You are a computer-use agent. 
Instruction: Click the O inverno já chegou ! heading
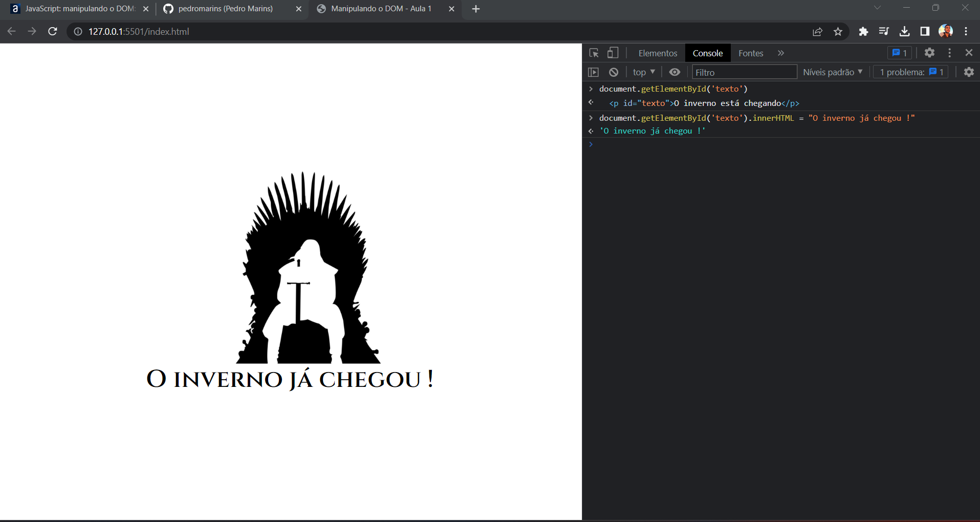pos(290,379)
